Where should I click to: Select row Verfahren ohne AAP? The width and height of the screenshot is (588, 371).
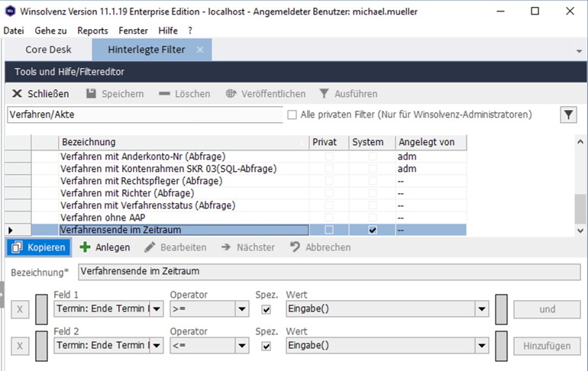tap(236, 218)
